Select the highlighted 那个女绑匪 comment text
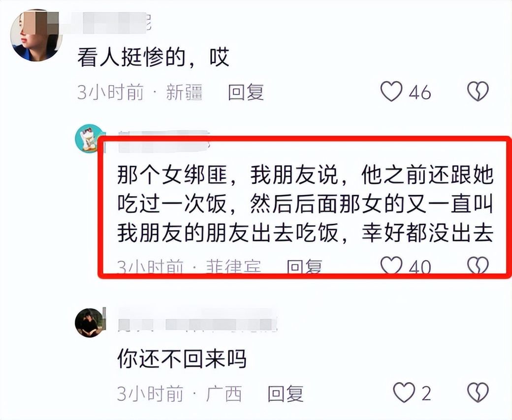The height and width of the screenshot is (420, 512). point(305,205)
